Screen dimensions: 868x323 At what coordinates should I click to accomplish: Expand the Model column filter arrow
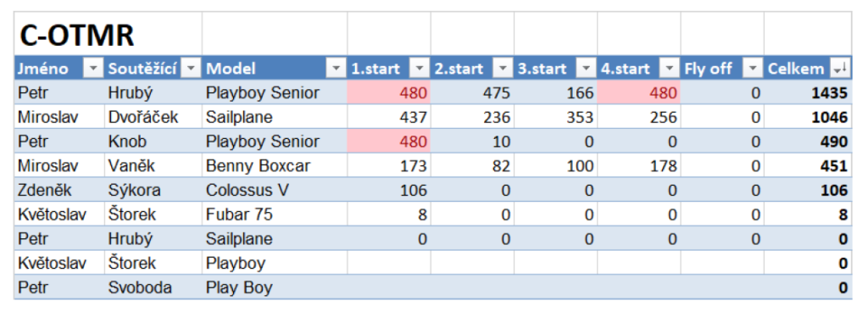(x=336, y=69)
